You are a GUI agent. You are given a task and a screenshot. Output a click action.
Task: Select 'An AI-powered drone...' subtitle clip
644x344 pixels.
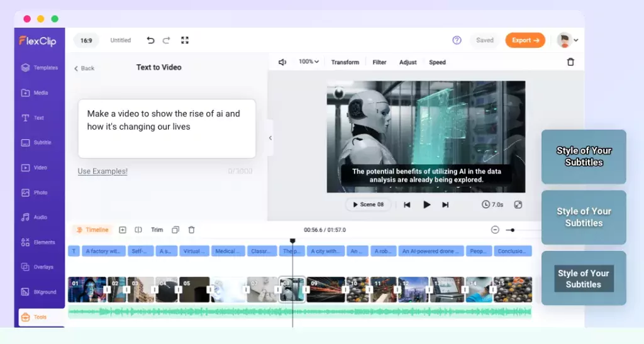431,251
